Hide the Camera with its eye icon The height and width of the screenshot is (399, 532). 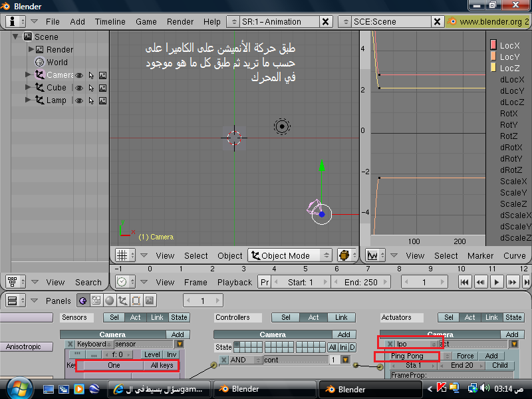(x=79, y=75)
